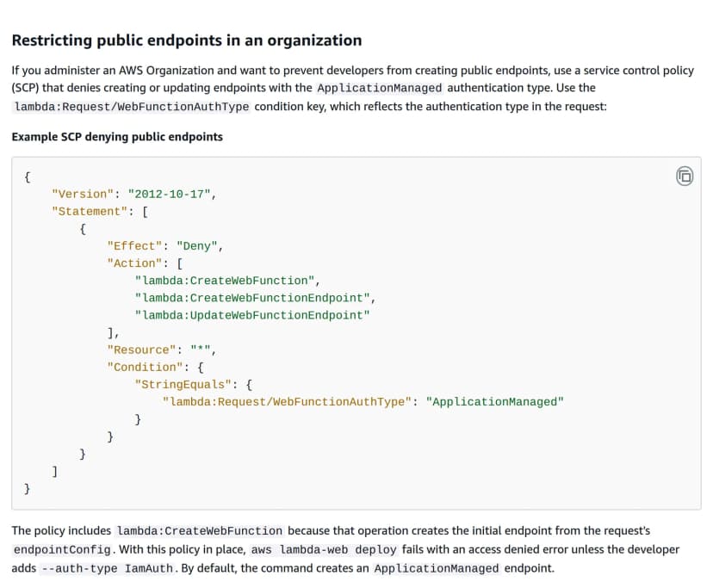Click the "Deny" effect value
The width and height of the screenshot is (713, 588).
point(197,246)
